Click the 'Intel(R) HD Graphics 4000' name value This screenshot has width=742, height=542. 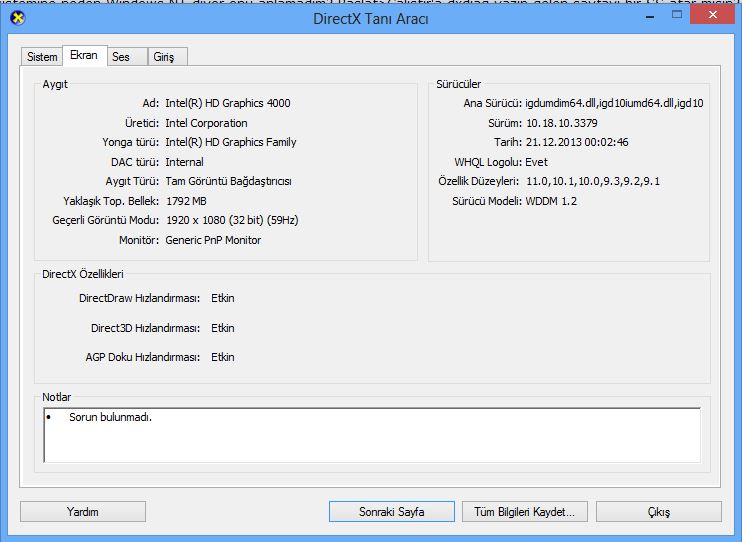[x=228, y=103]
